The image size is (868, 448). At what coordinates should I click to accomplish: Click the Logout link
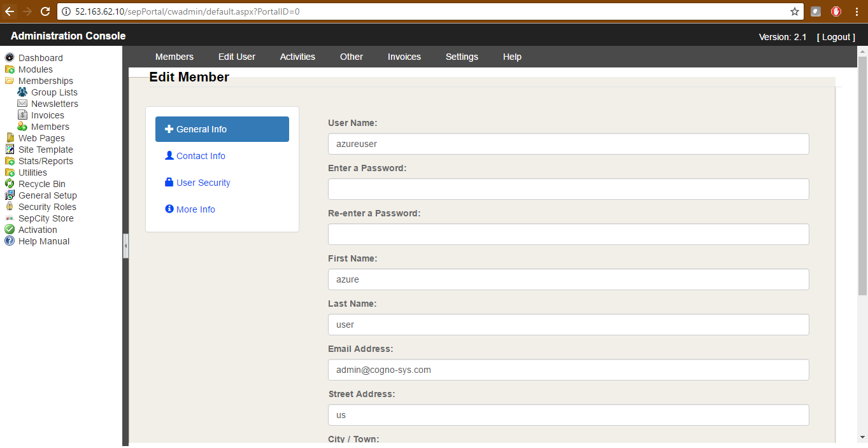tap(836, 37)
